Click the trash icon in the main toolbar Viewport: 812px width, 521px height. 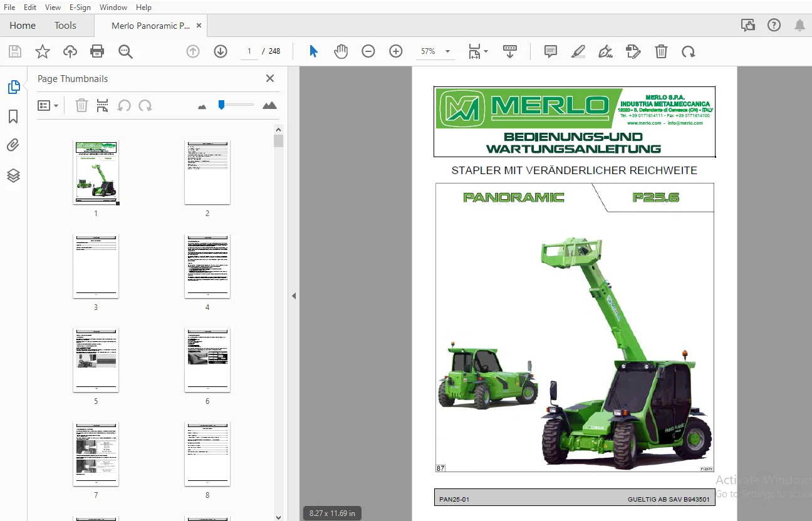click(x=661, y=51)
